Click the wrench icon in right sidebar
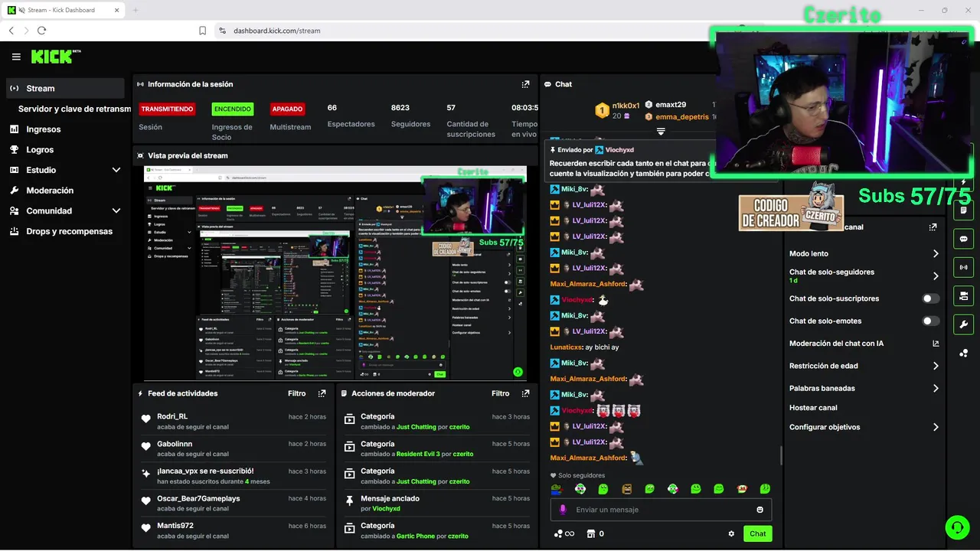 pyautogui.click(x=963, y=324)
